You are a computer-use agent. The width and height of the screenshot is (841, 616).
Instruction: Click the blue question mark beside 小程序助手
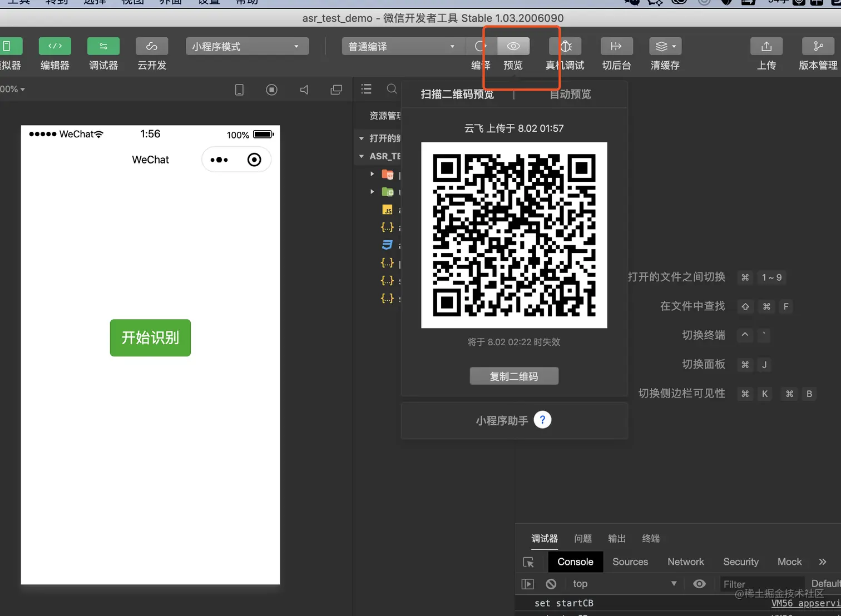click(542, 420)
